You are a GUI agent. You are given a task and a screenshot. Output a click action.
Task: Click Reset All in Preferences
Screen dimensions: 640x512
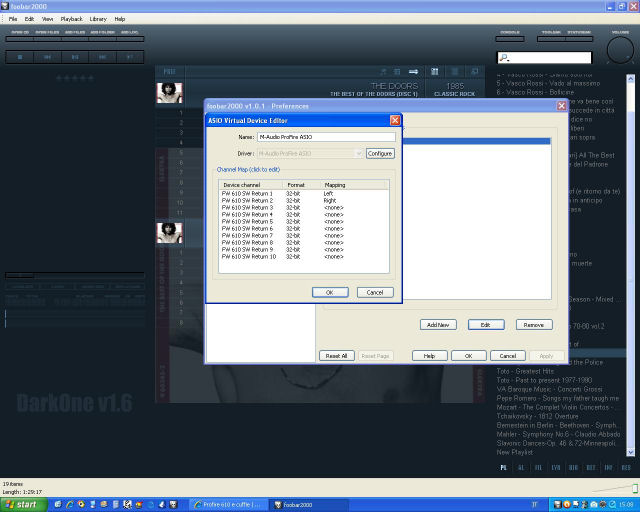[x=336, y=356]
